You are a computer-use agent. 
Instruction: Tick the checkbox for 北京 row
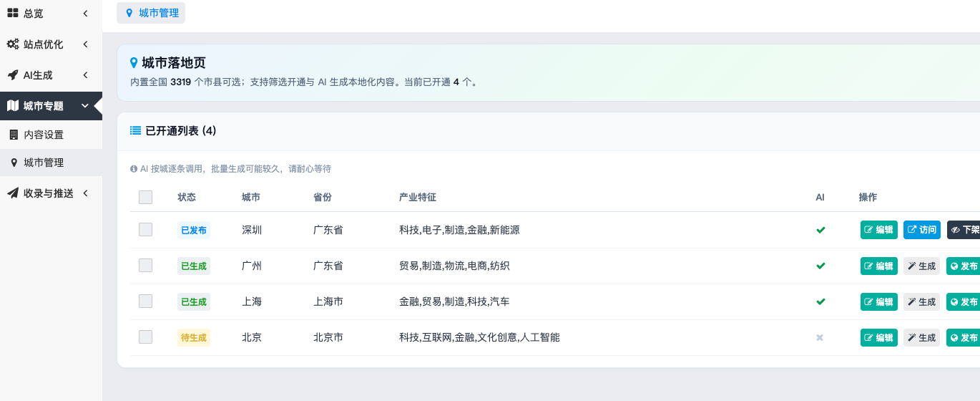click(146, 337)
